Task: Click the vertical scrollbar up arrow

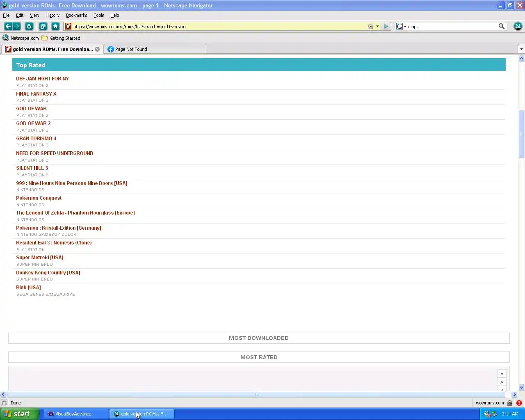Action: [x=521, y=59]
